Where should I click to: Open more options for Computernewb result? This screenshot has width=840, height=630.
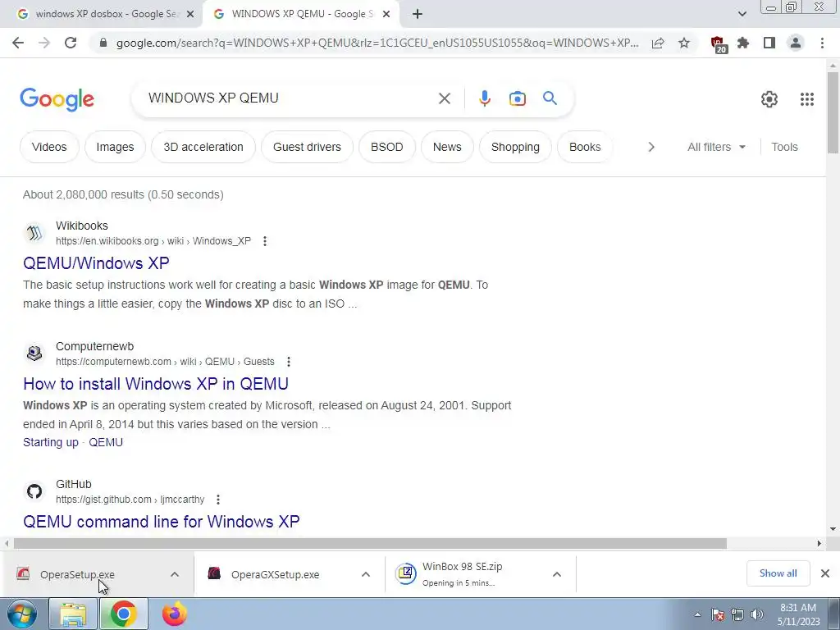pos(289,362)
